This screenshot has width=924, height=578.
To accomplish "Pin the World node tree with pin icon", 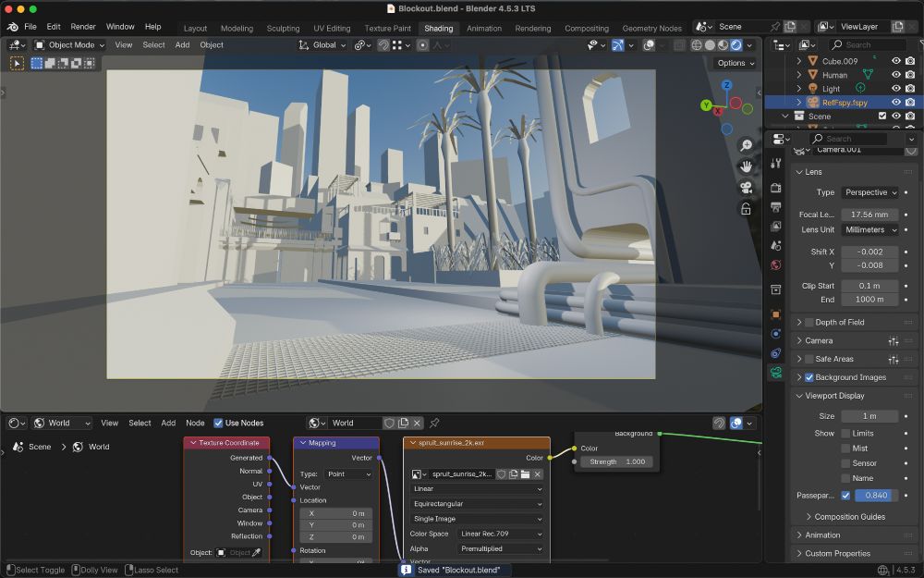I will (434, 423).
